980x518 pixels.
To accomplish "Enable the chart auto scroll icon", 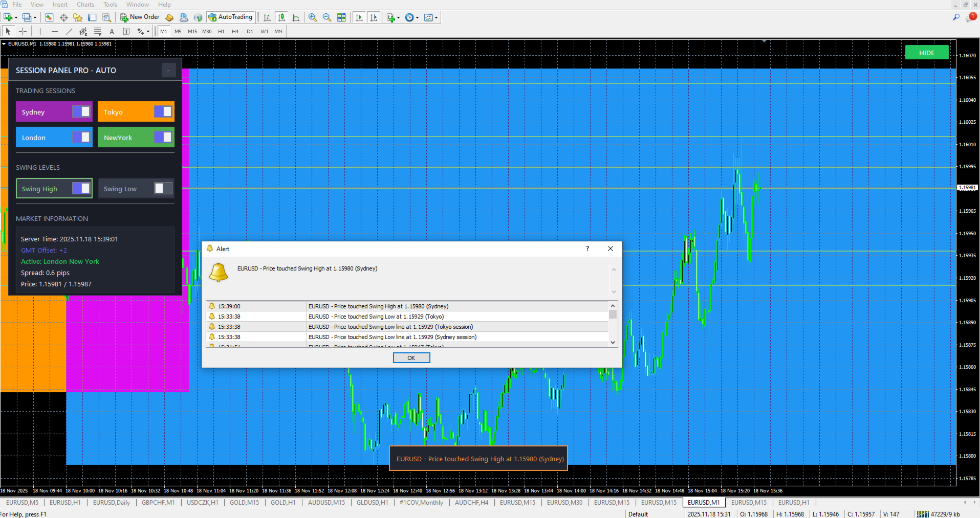I will [x=359, y=17].
